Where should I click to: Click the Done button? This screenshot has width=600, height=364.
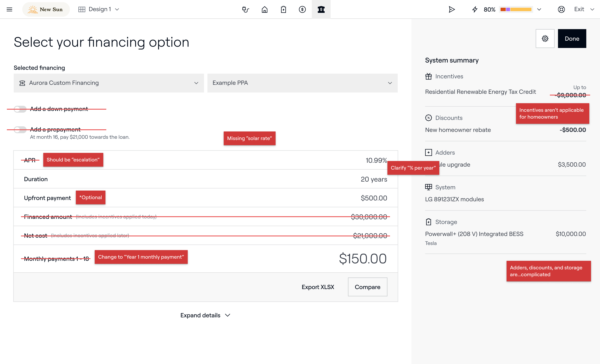pyautogui.click(x=572, y=39)
